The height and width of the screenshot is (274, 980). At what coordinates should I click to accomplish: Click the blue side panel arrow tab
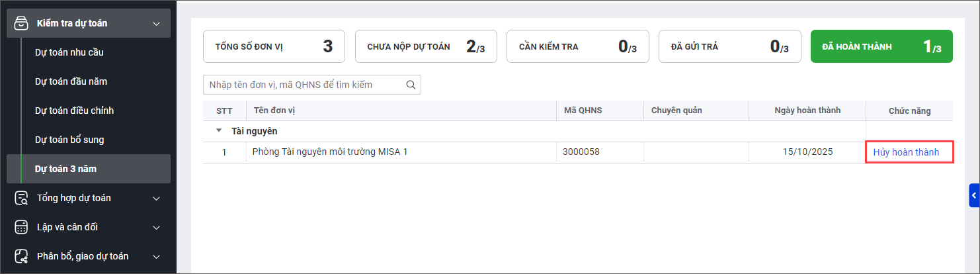[x=974, y=196]
